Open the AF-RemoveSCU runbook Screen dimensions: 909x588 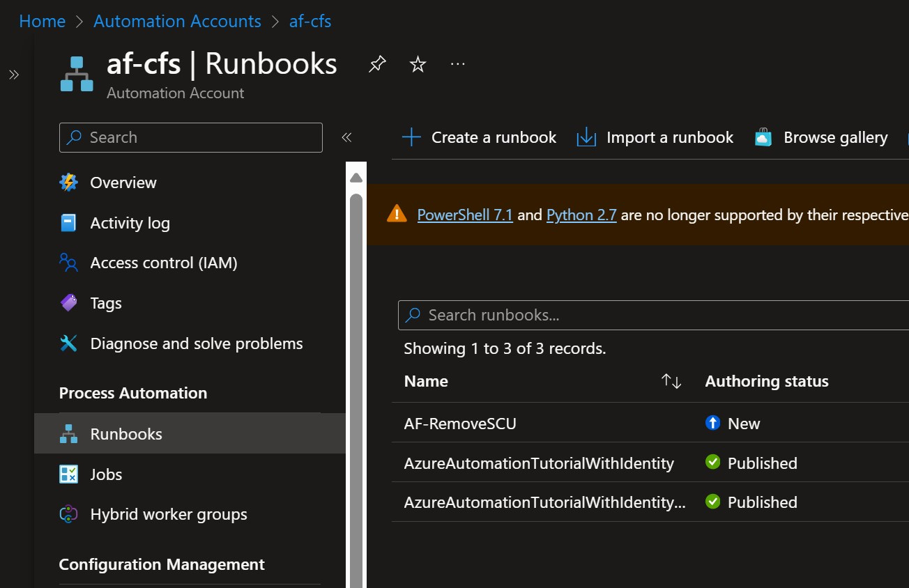460,423
